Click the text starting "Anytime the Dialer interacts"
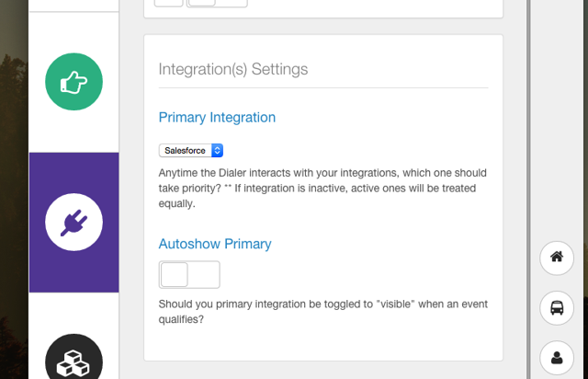The image size is (588, 379). [322, 189]
